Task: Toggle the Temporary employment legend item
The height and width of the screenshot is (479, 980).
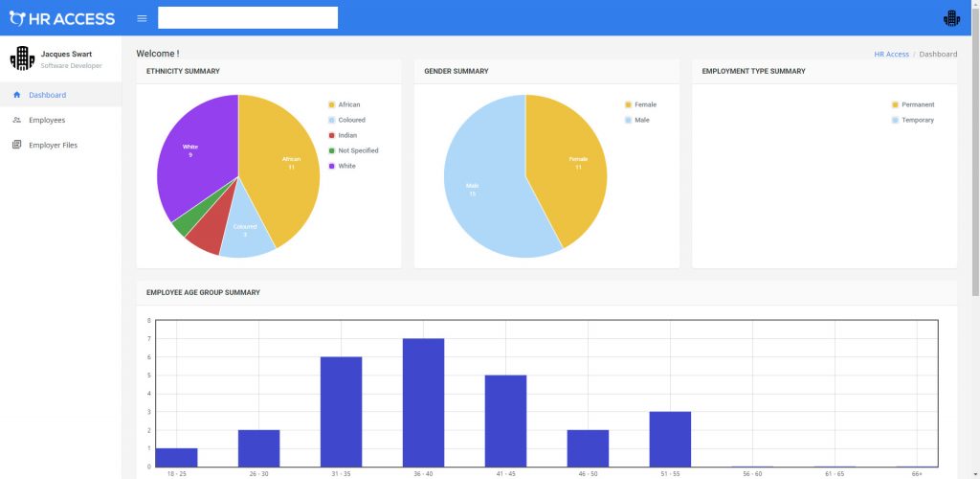Action: point(912,120)
